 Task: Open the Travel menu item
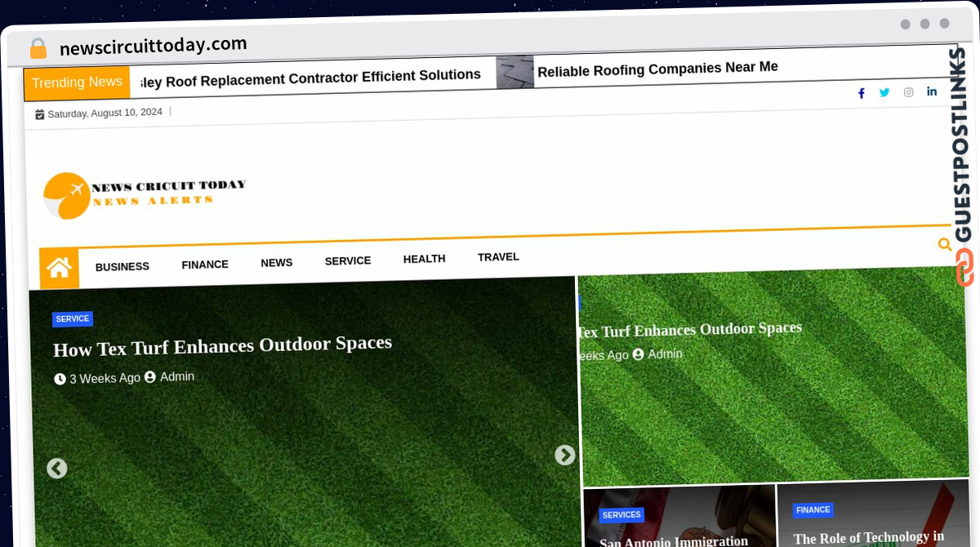click(x=498, y=257)
